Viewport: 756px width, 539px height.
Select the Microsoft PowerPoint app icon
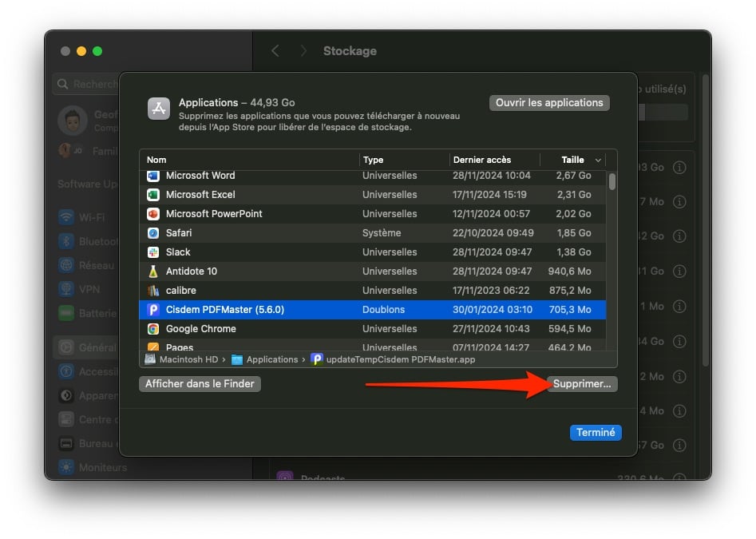(152, 213)
